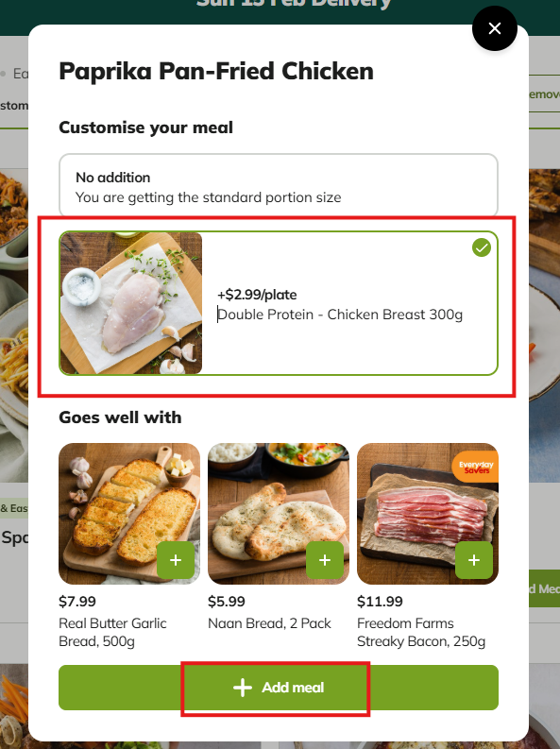
Task: Click the $11.99 bacon price
Action: pos(380,601)
